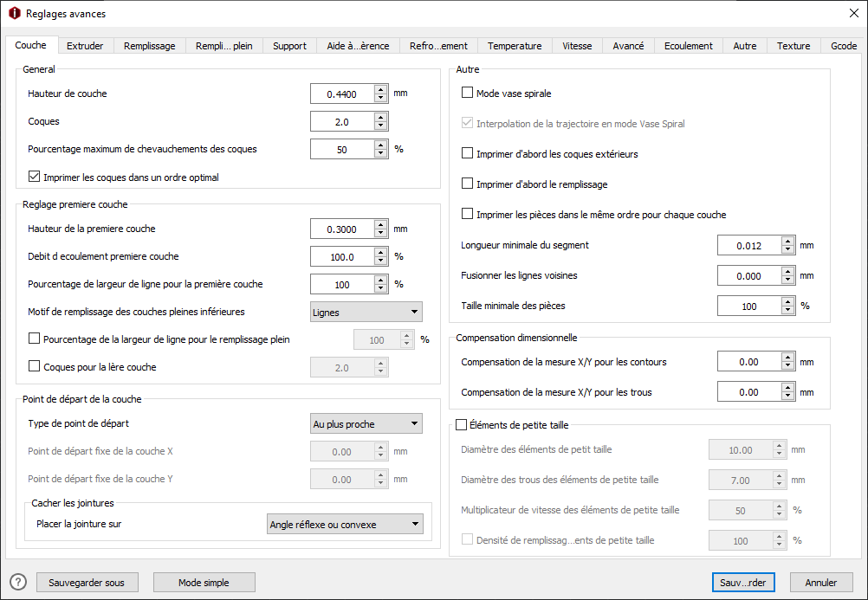Screen dimensions: 868x600
Task: Increase Hauteur de la premiere couche value
Action: click(381, 224)
